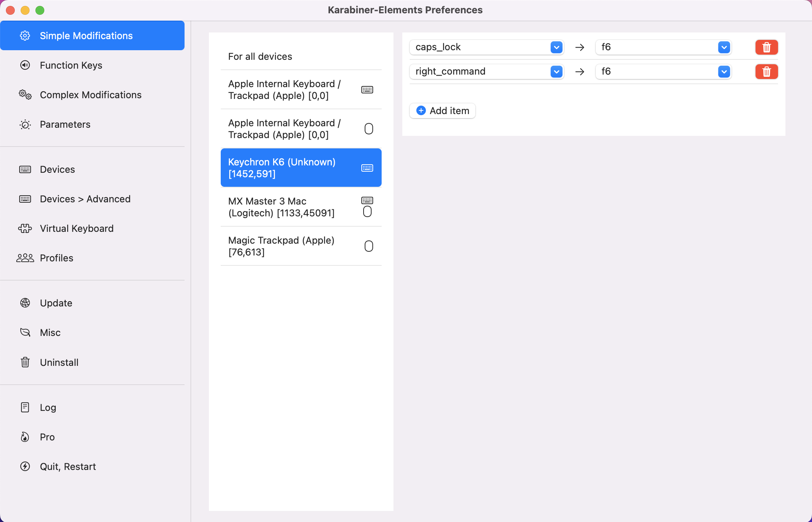The image size is (812, 522).
Task: Open the right_command source key dropdown
Action: pos(556,72)
